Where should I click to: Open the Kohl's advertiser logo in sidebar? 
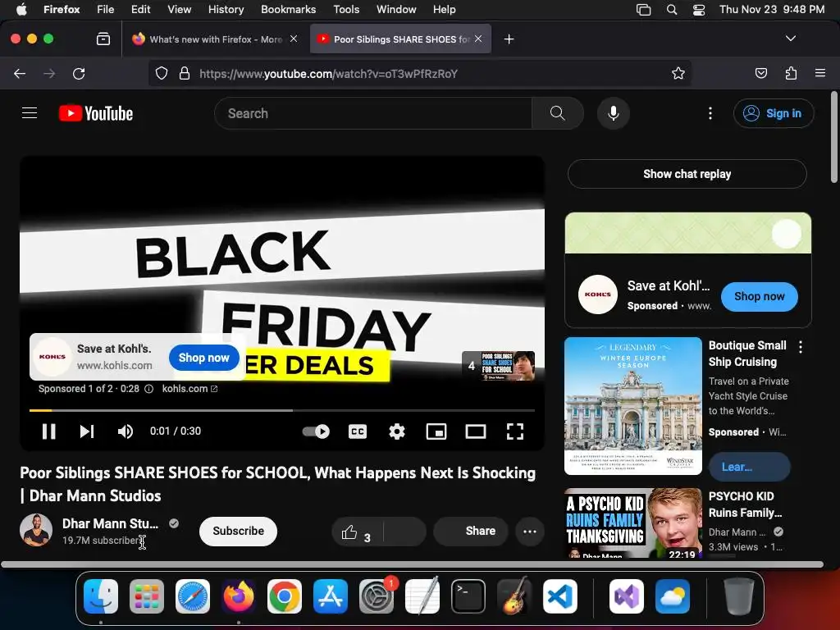point(598,294)
